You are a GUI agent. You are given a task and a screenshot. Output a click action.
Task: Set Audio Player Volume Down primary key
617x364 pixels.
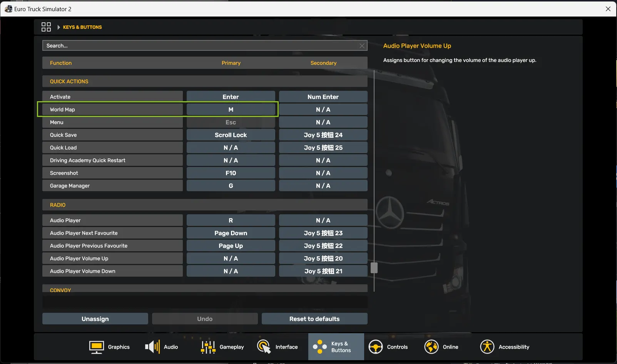pos(231,271)
